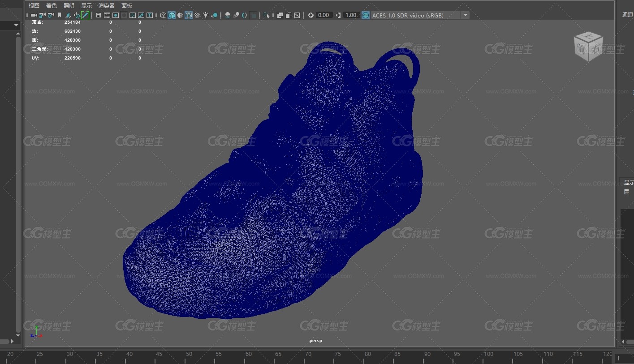This screenshot has height=364, width=634.
Task: Click the Select Camera icon
Action: pyautogui.click(x=34, y=15)
